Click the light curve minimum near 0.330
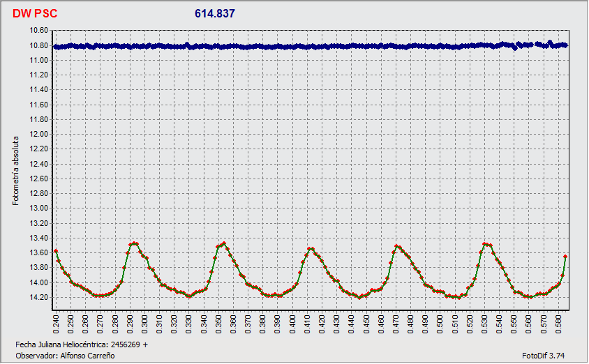 click(189, 296)
